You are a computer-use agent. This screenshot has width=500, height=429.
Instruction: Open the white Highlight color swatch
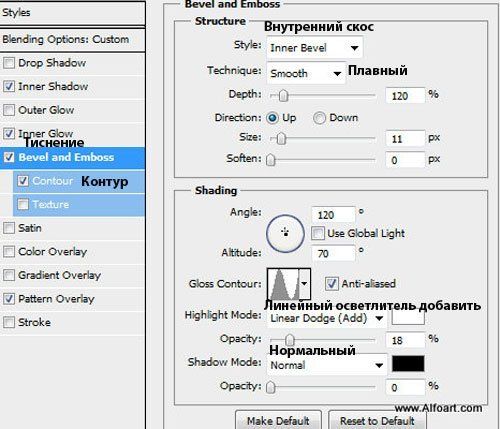(x=408, y=317)
